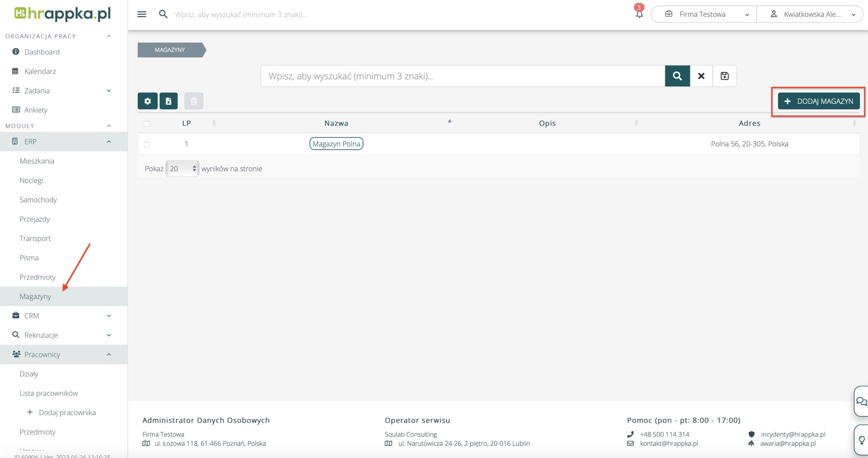The height and width of the screenshot is (458, 868).
Task: Click the lightbulb suggestion icon
Action: coord(862,440)
